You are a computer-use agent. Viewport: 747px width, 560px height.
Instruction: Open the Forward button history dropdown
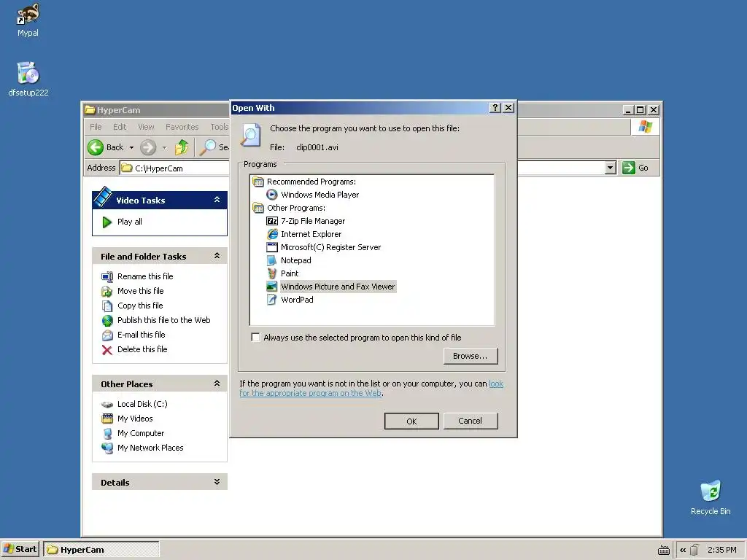click(x=164, y=147)
